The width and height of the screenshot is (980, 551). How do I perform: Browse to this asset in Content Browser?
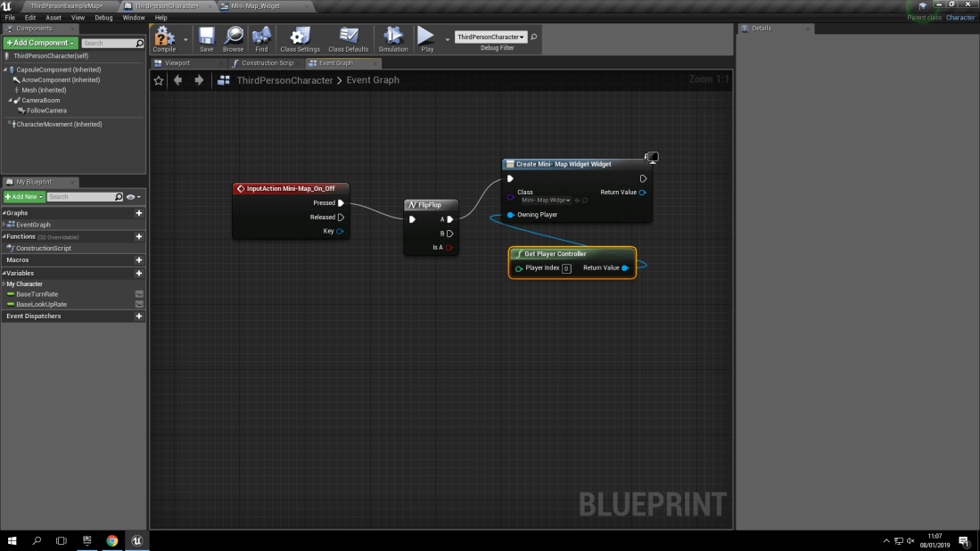click(233, 38)
